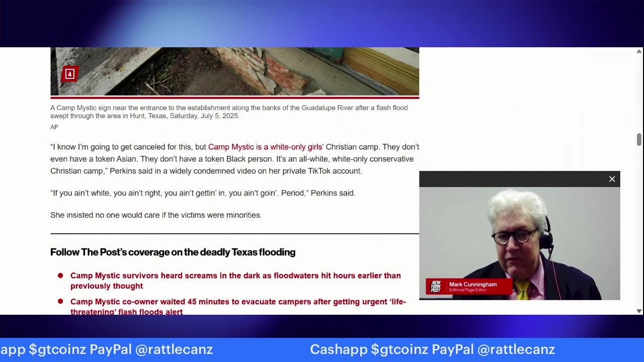Image resolution: width=644 pixels, height=362 pixels.
Task: Click the 'Mark Cunningham' name label in video
Action: point(473,285)
